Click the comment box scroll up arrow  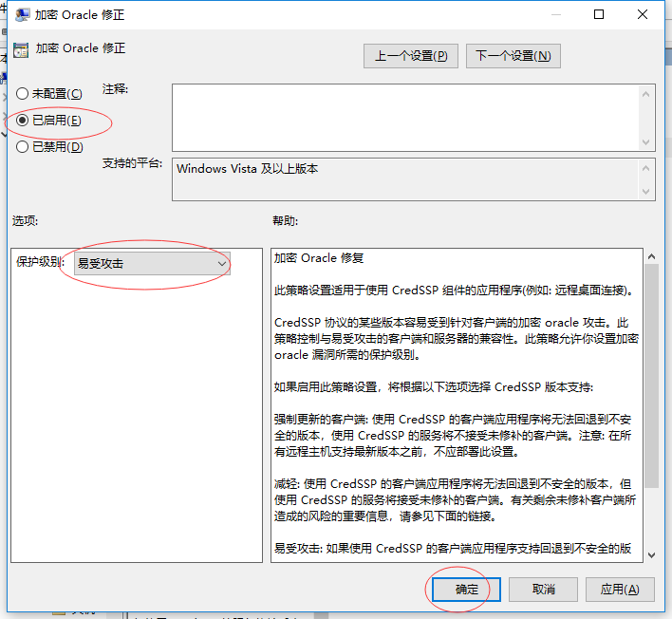[647, 93]
